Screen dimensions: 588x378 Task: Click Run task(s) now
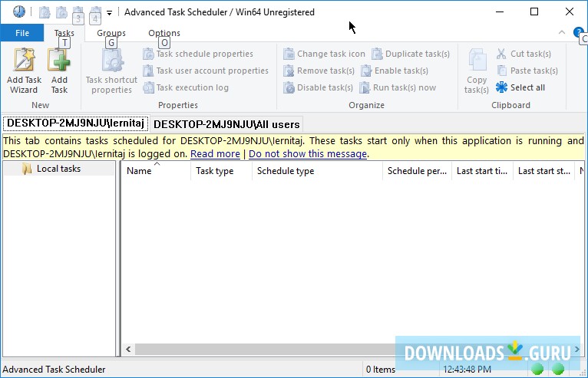[398, 87]
